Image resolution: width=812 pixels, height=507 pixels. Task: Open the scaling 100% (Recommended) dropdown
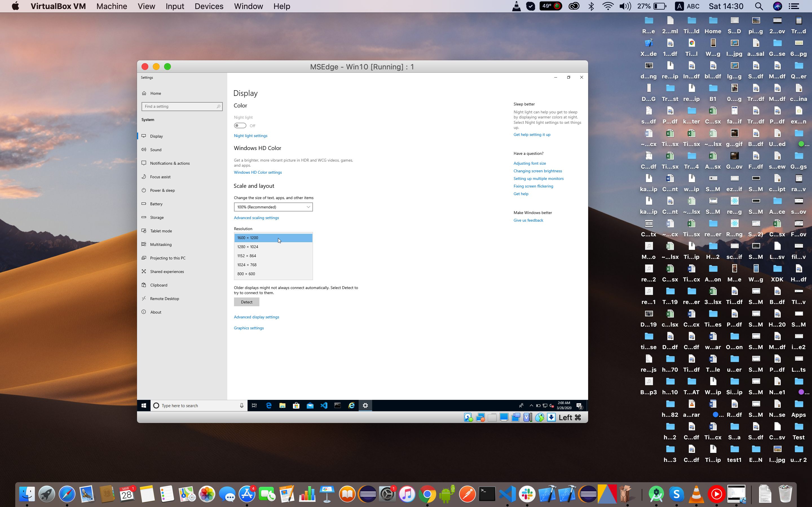point(273,207)
